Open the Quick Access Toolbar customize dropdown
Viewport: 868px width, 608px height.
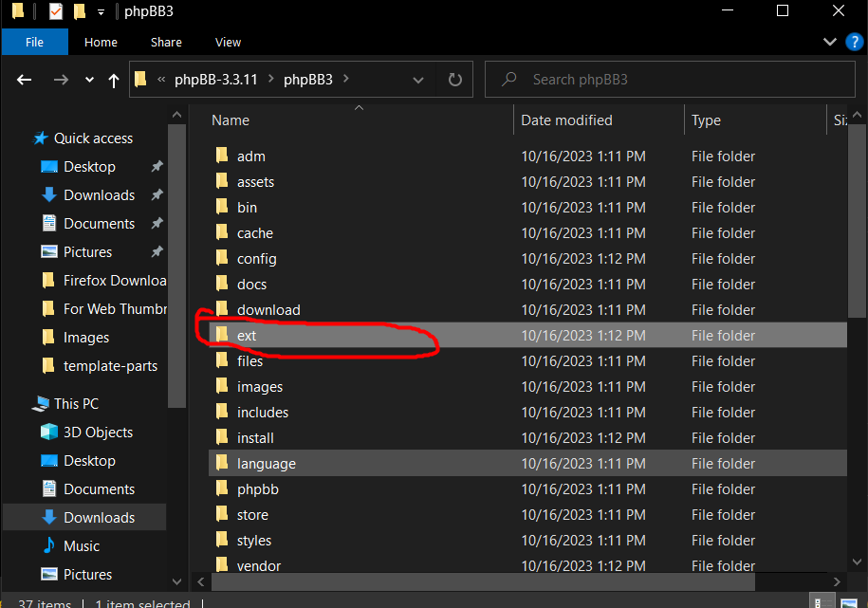tap(101, 11)
